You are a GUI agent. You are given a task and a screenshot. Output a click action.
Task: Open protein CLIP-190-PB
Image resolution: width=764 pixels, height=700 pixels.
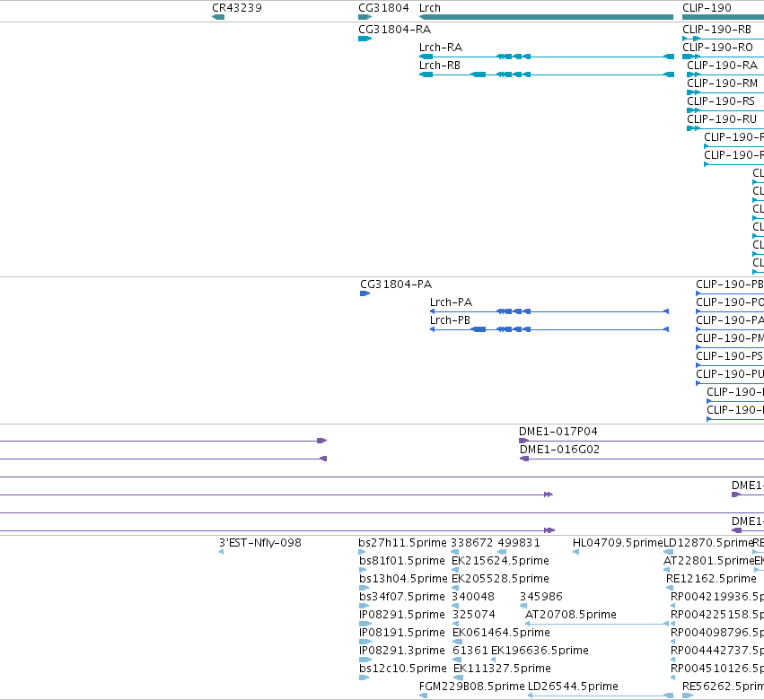[729, 284]
